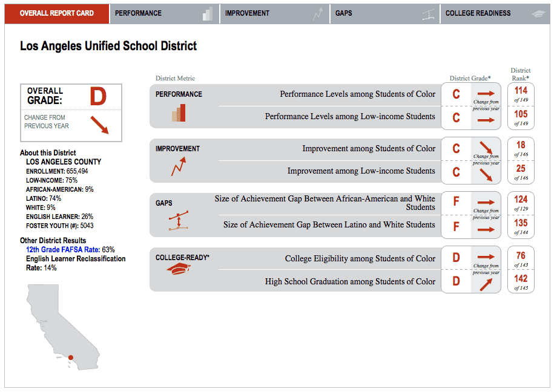This screenshot has height=392, width=557.
Task: Click the graduation cap icon in College Readiness tab
Action: [538, 14]
